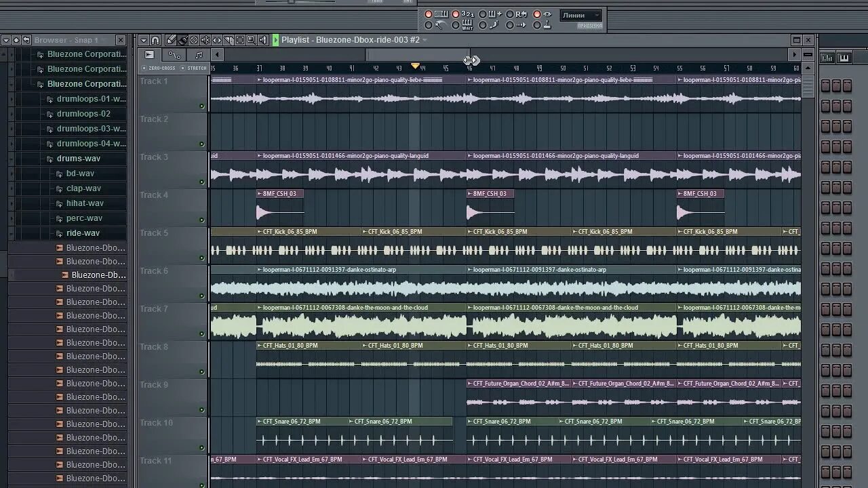Toggle mute dot on Track 1
Screen dimensions: 868x488
click(201, 106)
